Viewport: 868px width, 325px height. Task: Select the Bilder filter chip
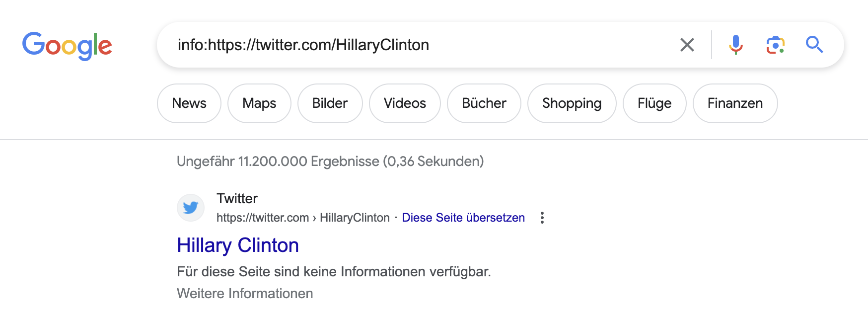(x=330, y=103)
